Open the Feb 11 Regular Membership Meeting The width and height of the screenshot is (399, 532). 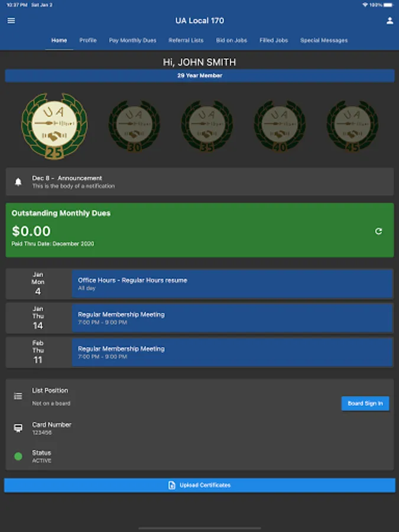pyautogui.click(x=232, y=352)
